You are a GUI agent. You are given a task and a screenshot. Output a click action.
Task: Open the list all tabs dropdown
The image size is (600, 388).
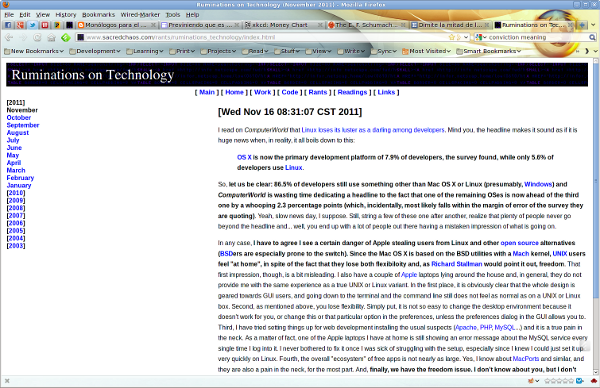[593, 25]
